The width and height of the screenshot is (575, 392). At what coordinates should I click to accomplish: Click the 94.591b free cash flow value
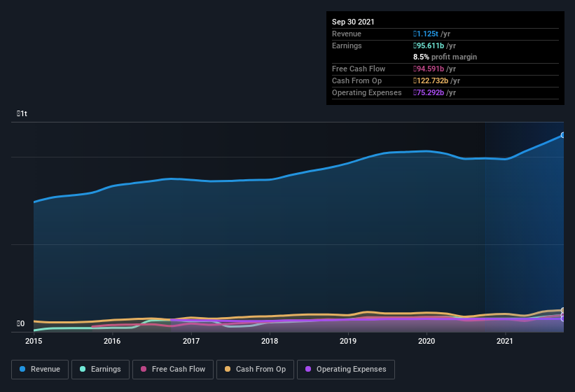coord(429,69)
